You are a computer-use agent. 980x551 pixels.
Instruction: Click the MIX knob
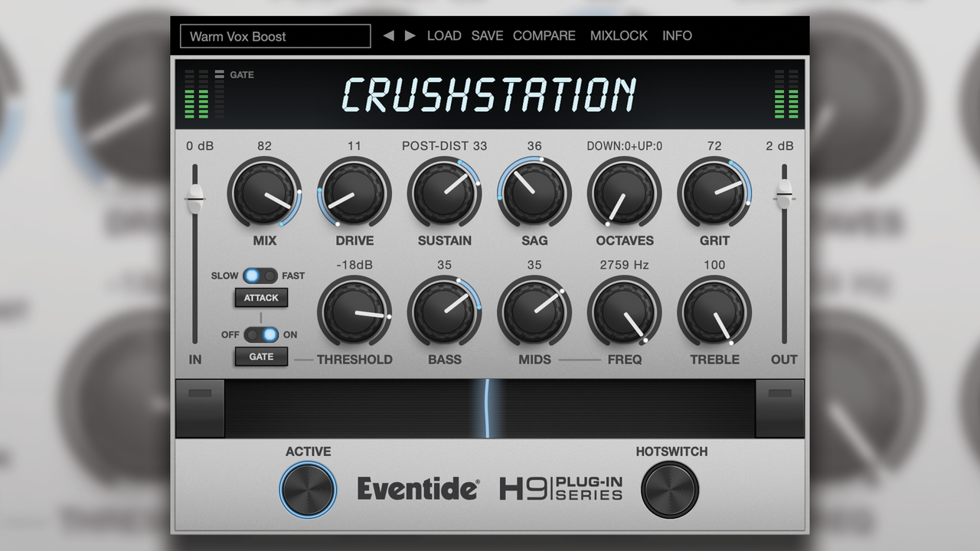click(264, 192)
